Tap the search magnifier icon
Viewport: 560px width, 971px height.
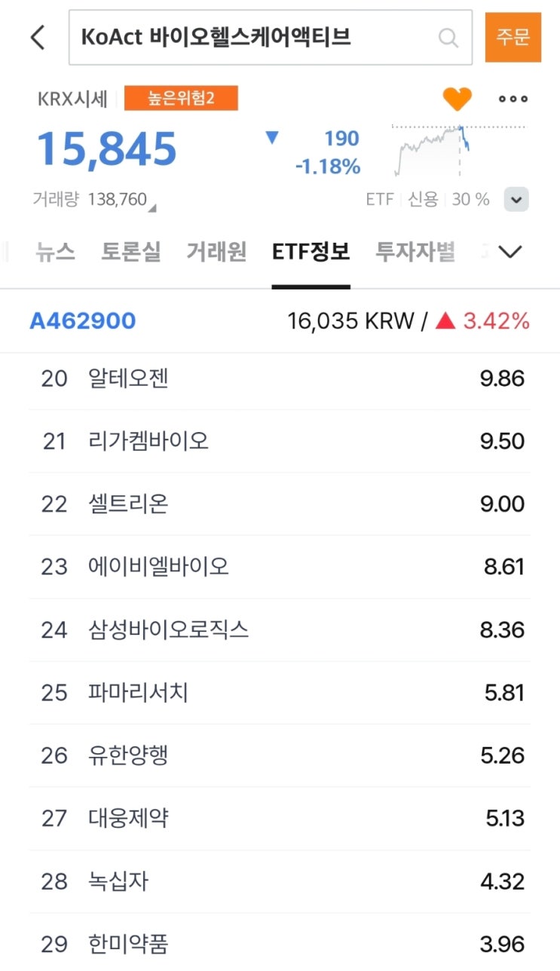tap(448, 37)
